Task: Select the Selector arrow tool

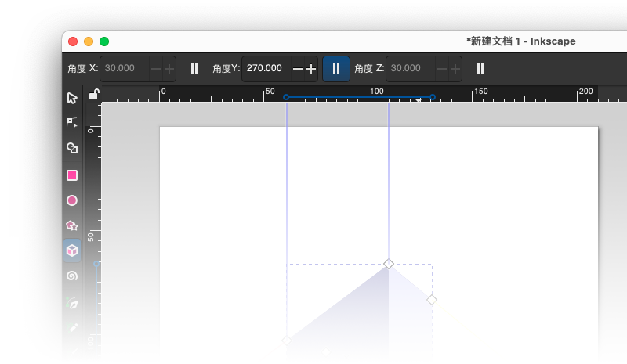Action: tap(72, 98)
